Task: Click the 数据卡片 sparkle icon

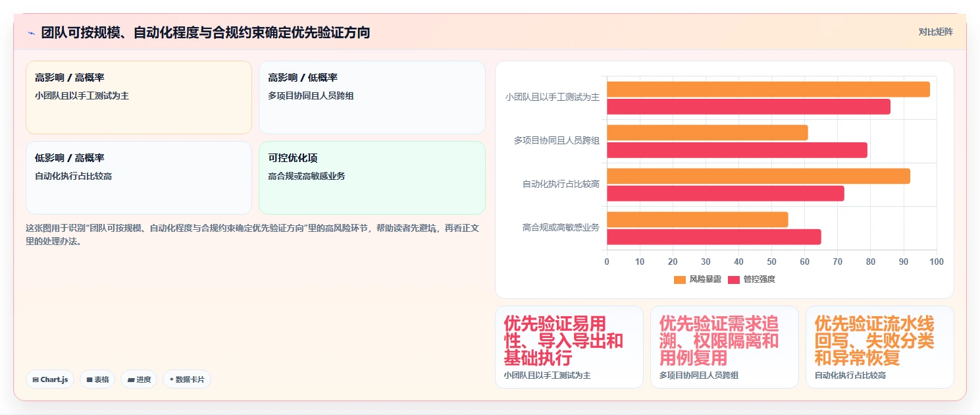Action: (172, 379)
